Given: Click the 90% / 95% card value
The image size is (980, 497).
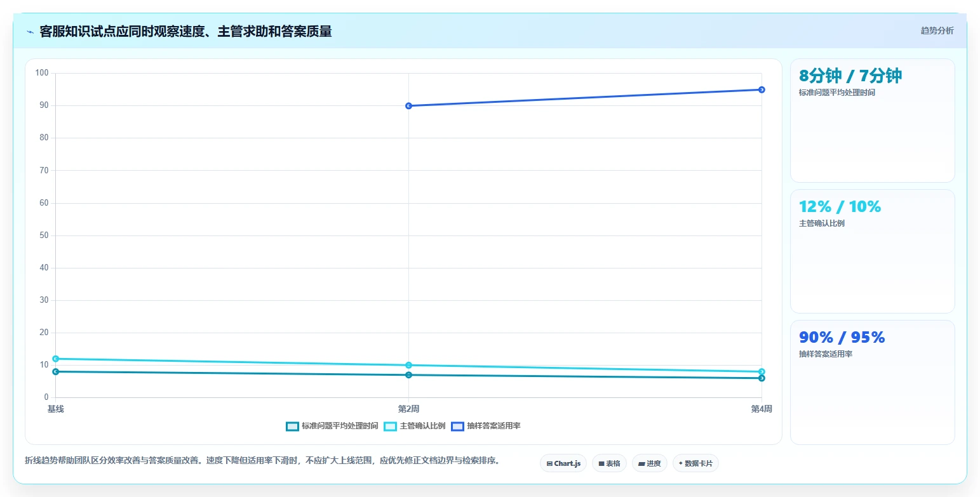Looking at the screenshot, I should (842, 337).
